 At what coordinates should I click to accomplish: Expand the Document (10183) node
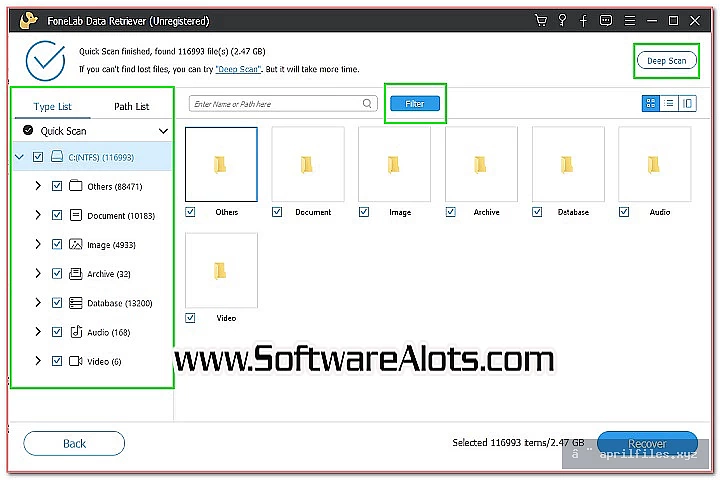tap(38, 215)
